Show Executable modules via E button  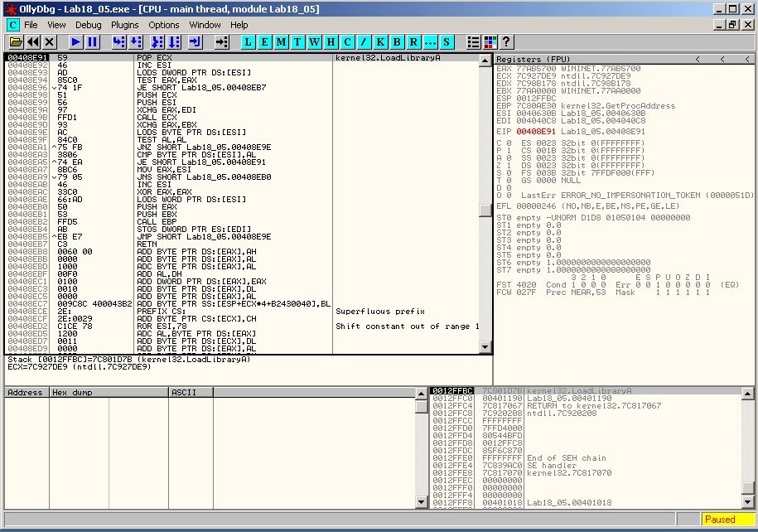pos(265,41)
